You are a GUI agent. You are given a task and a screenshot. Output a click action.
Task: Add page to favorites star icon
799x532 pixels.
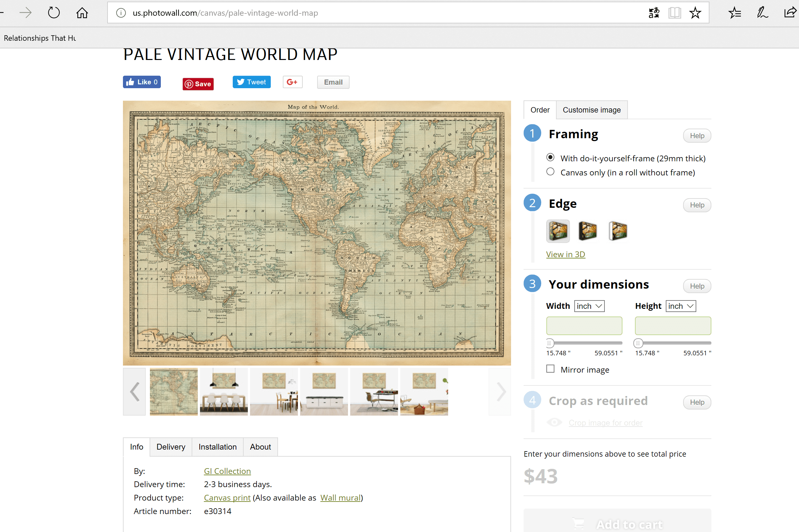[695, 13]
